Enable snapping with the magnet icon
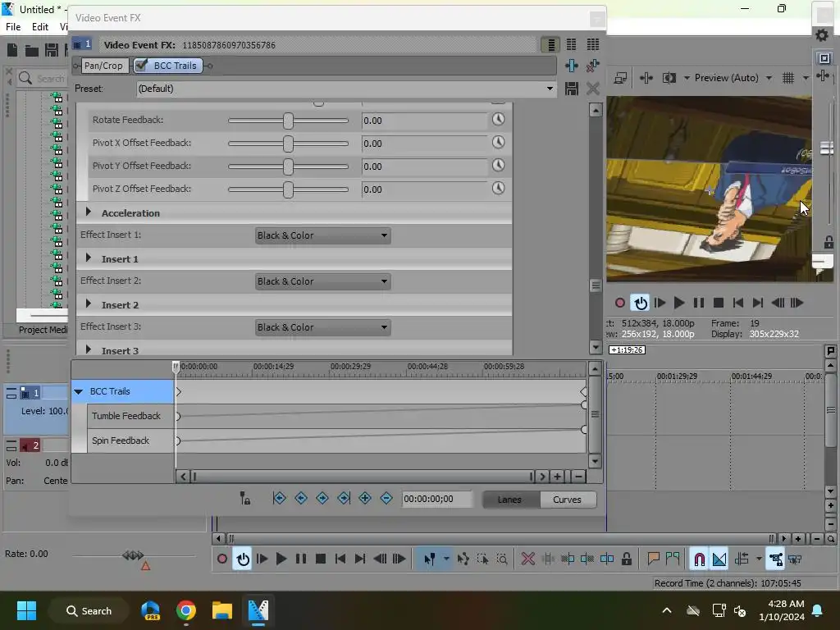Image resolution: width=840 pixels, height=630 pixels. pos(699,559)
